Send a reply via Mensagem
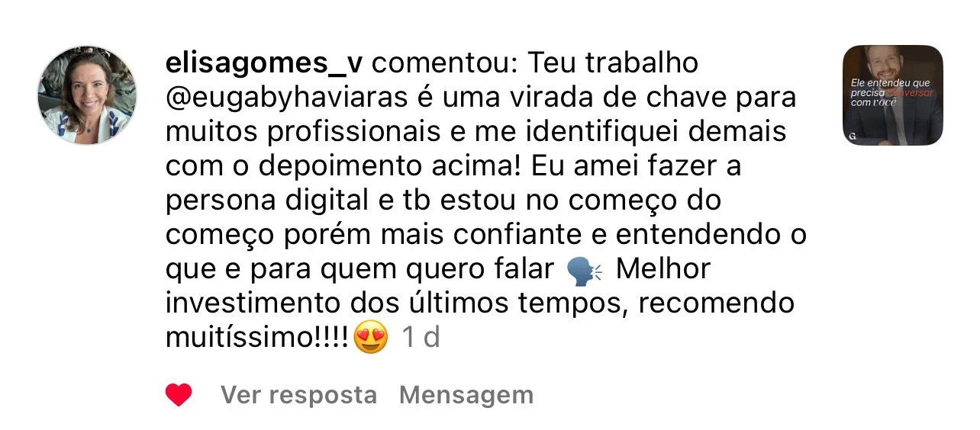The height and width of the screenshot is (430, 980). [466, 395]
